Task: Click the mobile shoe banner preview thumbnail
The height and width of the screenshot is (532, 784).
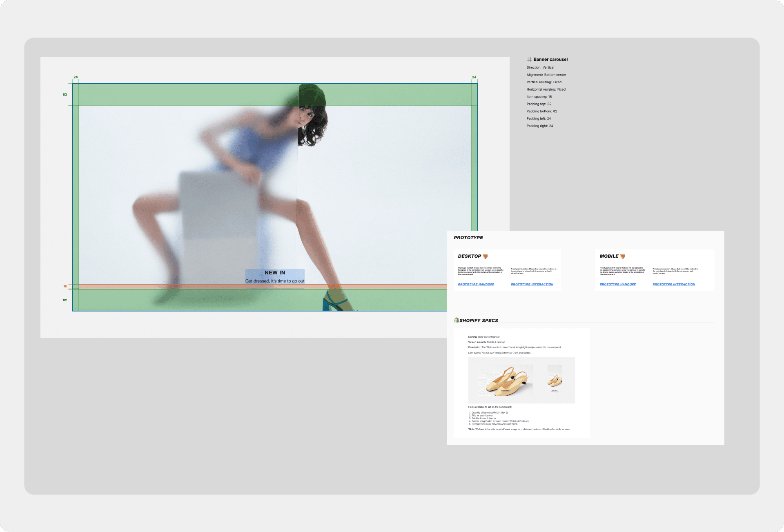Action: click(555, 379)
